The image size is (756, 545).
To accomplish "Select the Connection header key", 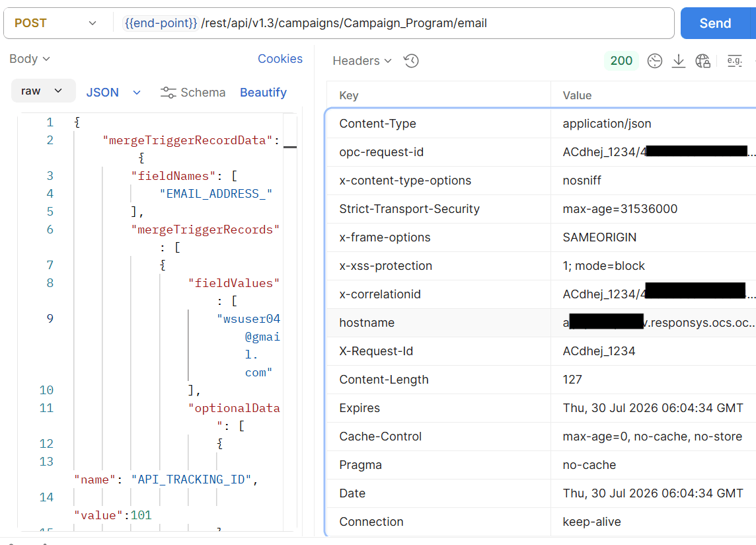I will coord(371,523).
